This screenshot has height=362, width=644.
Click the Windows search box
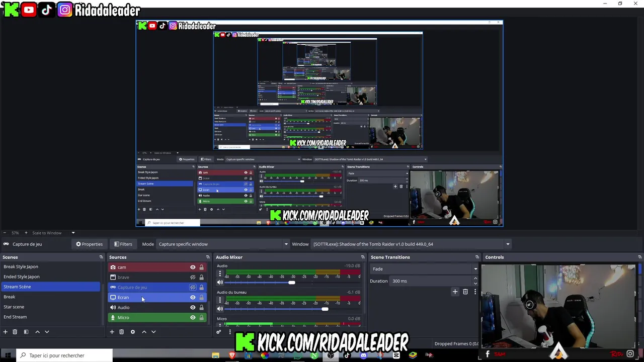pyautogui.click(x=64, y=355)
